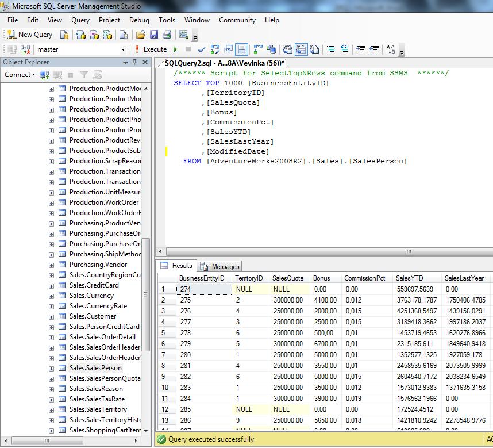Uncomment the selected lines
This screenshot has width=493, height=448.
(x=344, y=49)
